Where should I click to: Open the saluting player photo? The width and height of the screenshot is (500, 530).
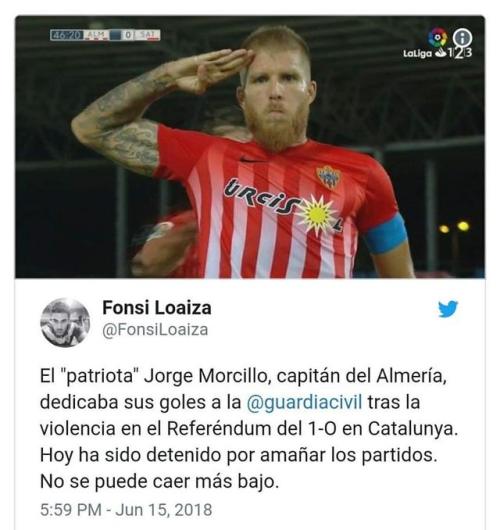point(250,147)
